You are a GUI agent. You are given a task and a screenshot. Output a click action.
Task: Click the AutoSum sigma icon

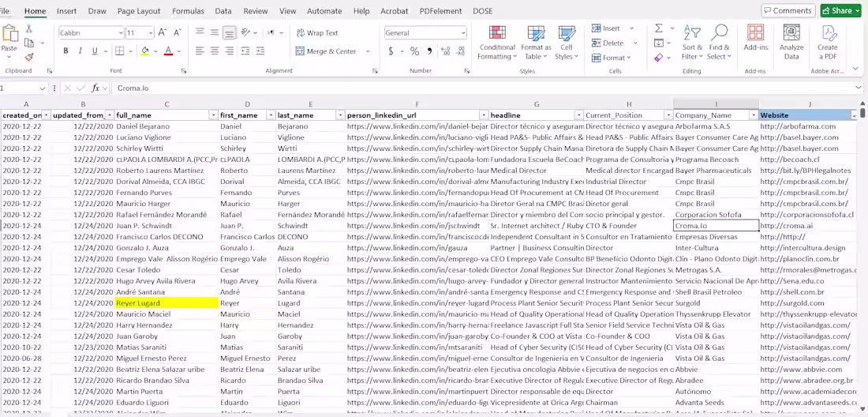(659, 28)
